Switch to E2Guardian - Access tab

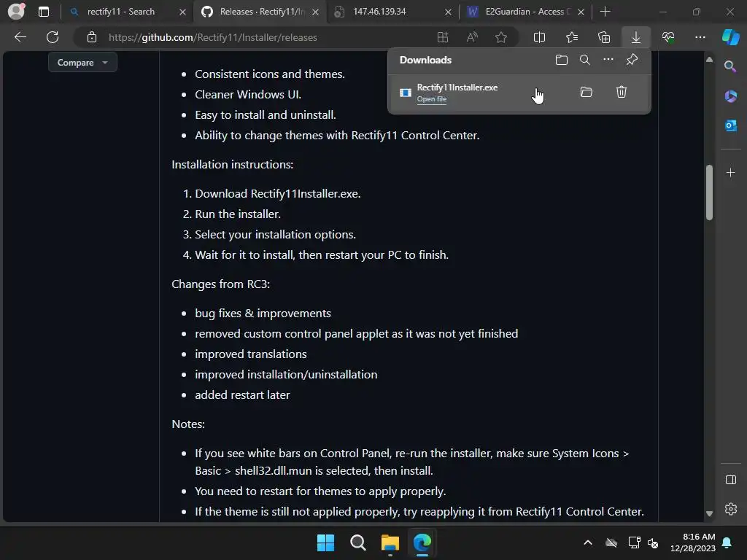pos(524,12)
